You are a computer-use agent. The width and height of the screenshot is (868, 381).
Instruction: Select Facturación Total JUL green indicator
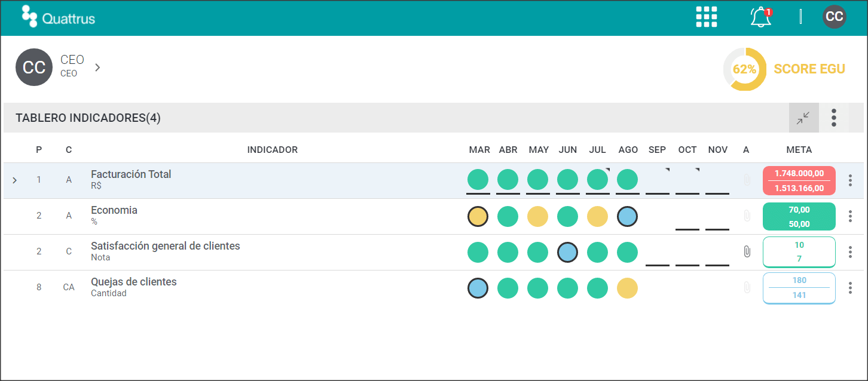(x=597, y=180)
